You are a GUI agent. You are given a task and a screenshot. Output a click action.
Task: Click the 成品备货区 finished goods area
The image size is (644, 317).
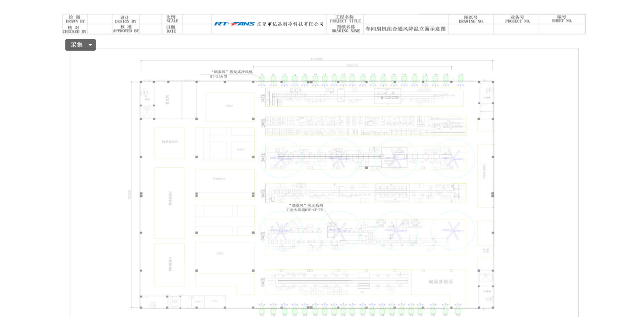[x=440, y=282]
